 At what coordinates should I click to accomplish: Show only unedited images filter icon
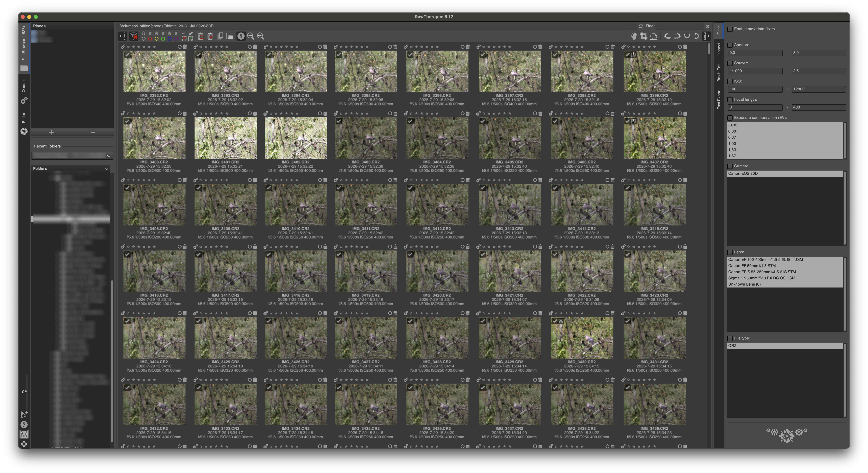tap(184, 33)
